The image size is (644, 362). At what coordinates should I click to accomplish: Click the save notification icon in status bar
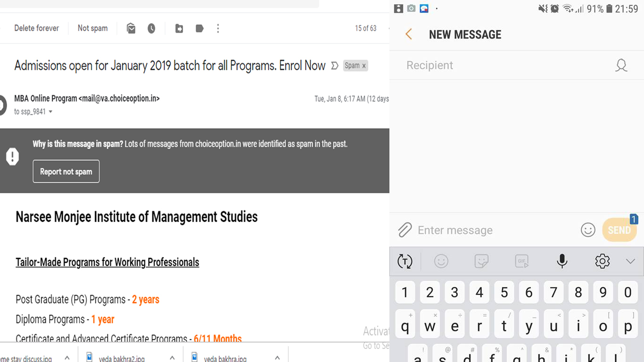tap(399, 8)
